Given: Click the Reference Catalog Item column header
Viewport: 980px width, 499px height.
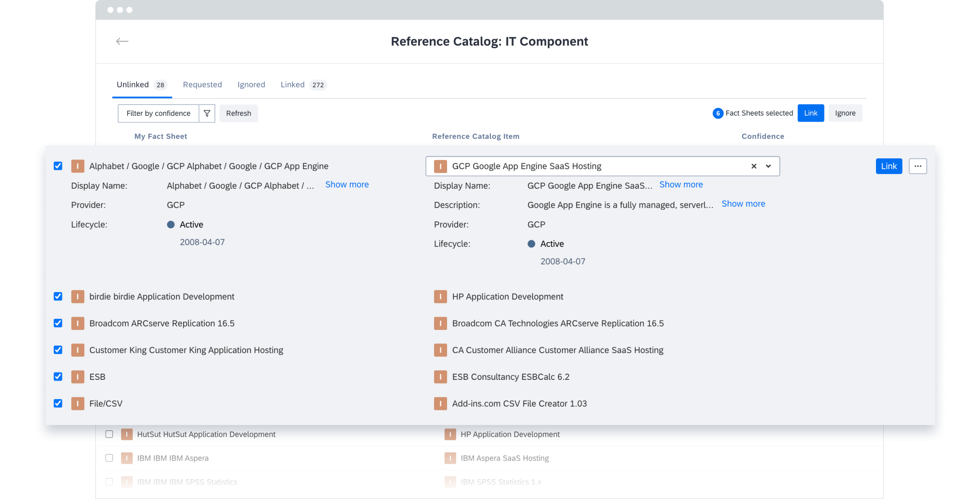Looking at the screenshot, I should pyautogui.click(x=475, y=136).
